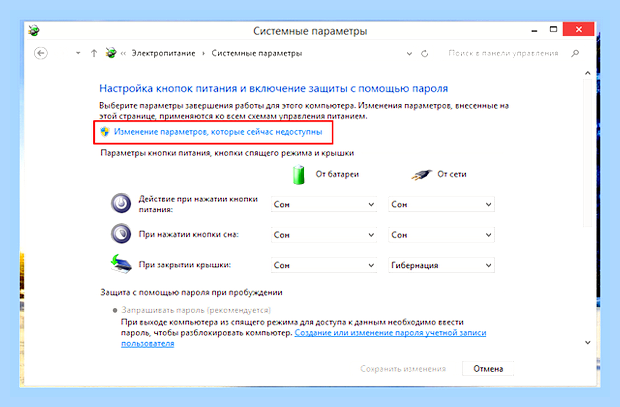This screenshot has height=407, width=620.
Task: Open the recent locations dropdown arrow
Action: [78, 53]
